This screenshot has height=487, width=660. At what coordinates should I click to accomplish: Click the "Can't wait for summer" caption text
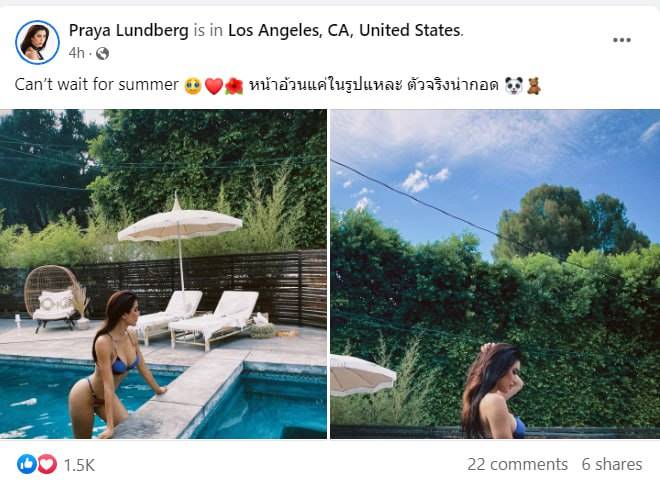coord(97,85)
